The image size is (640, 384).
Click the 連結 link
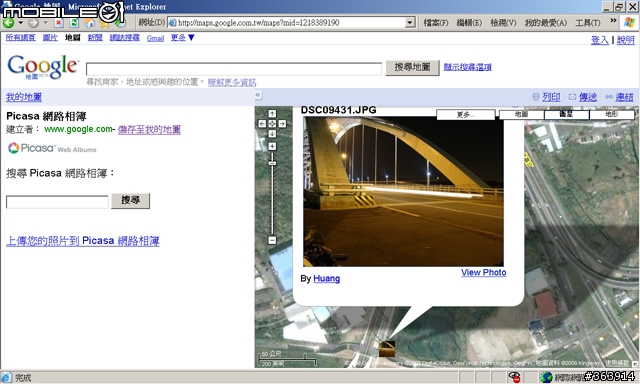coord(624,97)
